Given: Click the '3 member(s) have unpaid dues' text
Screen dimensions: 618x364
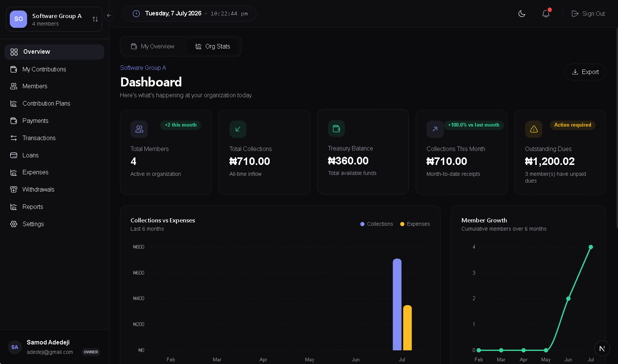Looking at the screenshot, I should click(556, 177).
